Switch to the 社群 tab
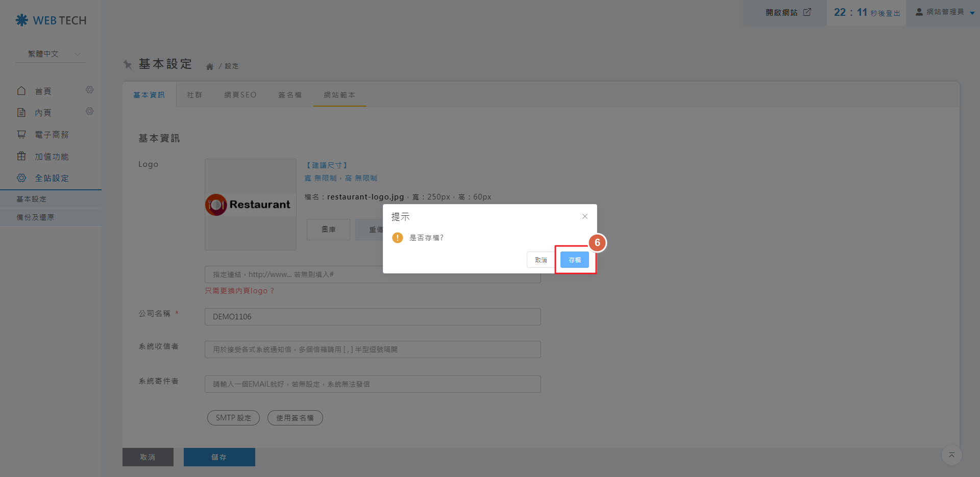The height and width of the screenshot is (477, 980). 194,95
